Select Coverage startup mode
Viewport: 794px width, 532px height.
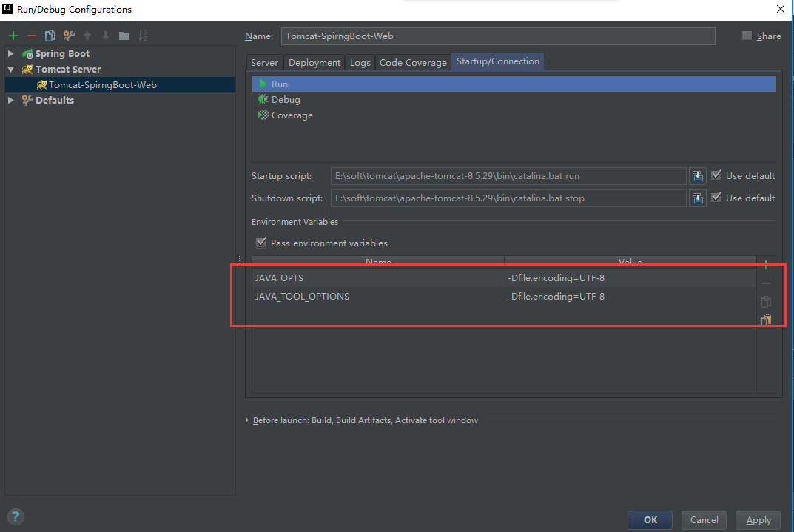coord(514,115)
